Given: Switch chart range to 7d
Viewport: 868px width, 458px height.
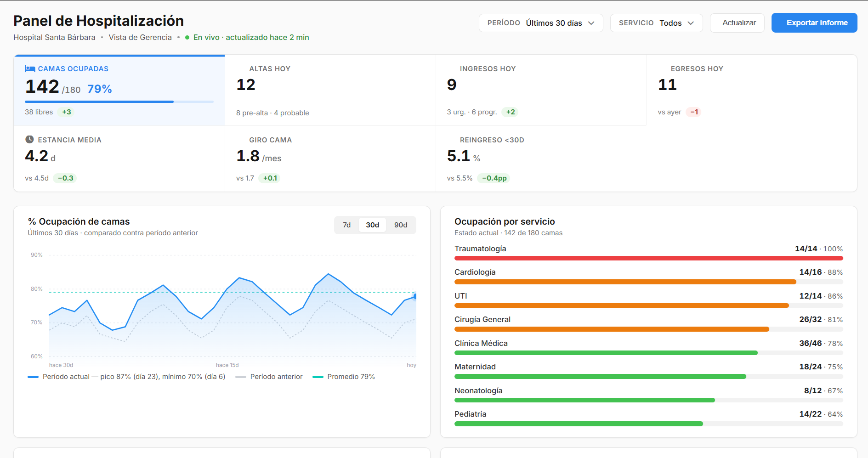Looking at the screenshot, I should click(346, 225).
